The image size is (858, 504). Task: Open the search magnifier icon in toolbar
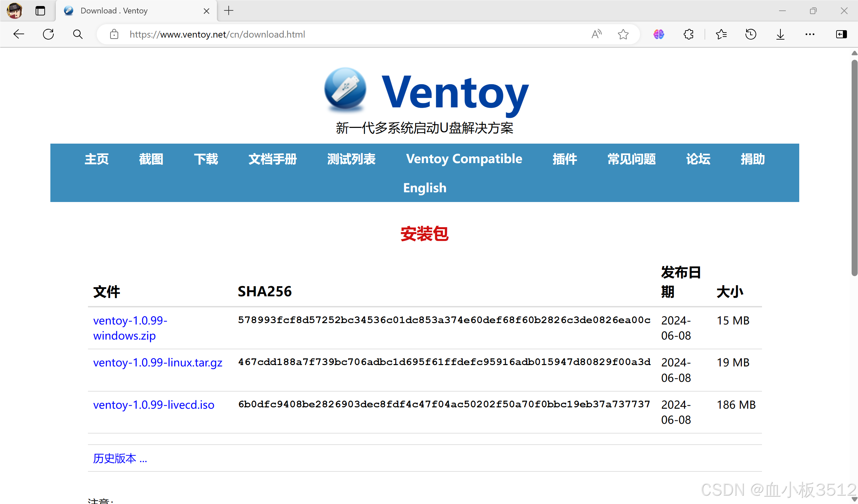78,34
